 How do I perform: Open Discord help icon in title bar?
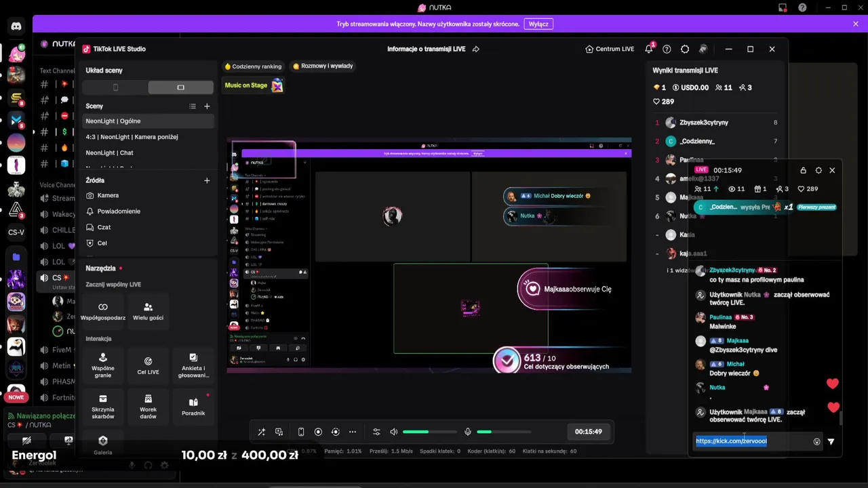(802, 7)
